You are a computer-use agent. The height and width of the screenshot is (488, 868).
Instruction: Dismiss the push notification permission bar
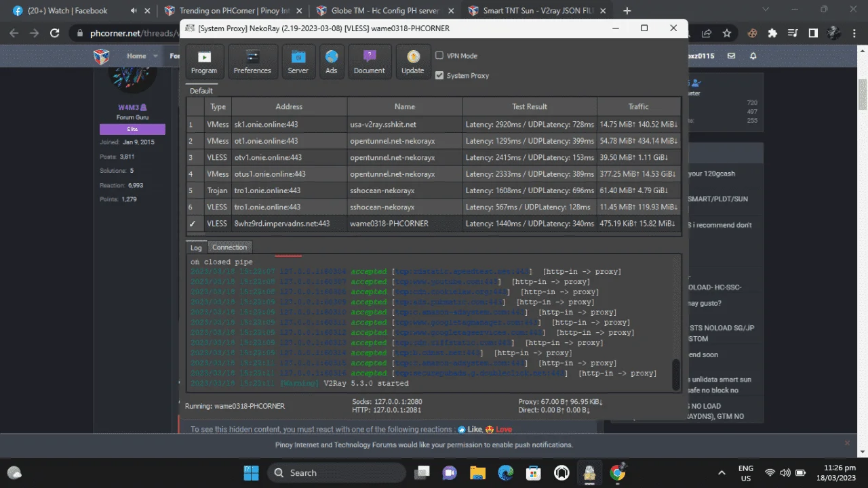click(x=847, y=443)
